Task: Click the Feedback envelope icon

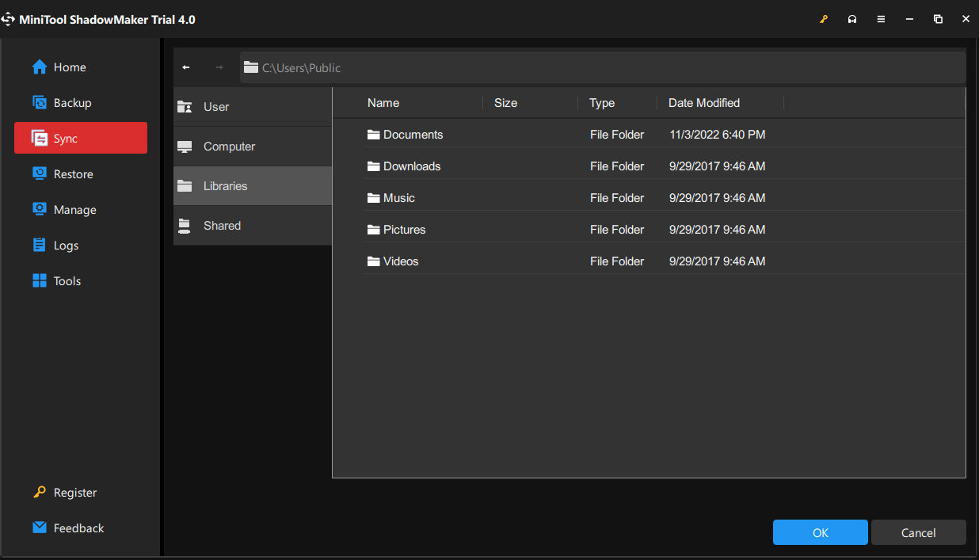Action: [40, 528]
